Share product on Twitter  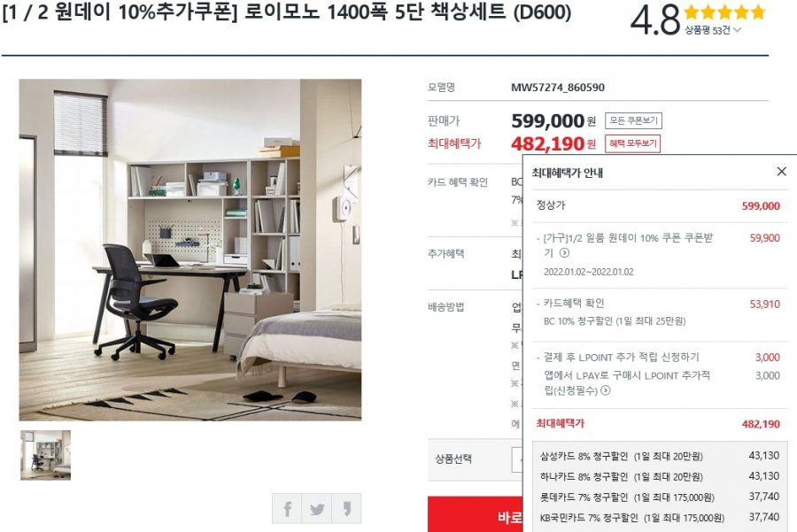point(317,508)
